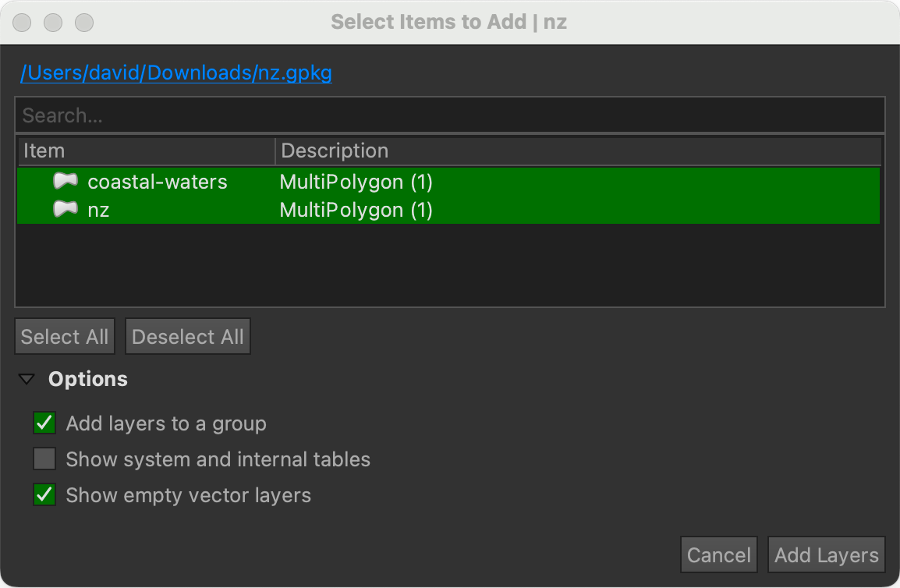The height and width of the screenshot is (588, 900).
Task: Collapse the Options section triangle
Action: click(x=27, y=380)
